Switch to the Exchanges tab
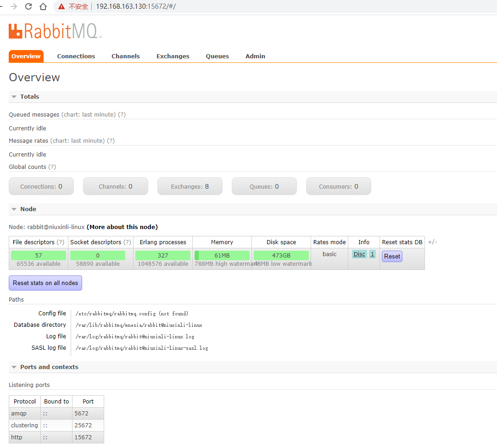Viewport: 497px width, 448px height. pyautogui.click(x=173, y=56)
